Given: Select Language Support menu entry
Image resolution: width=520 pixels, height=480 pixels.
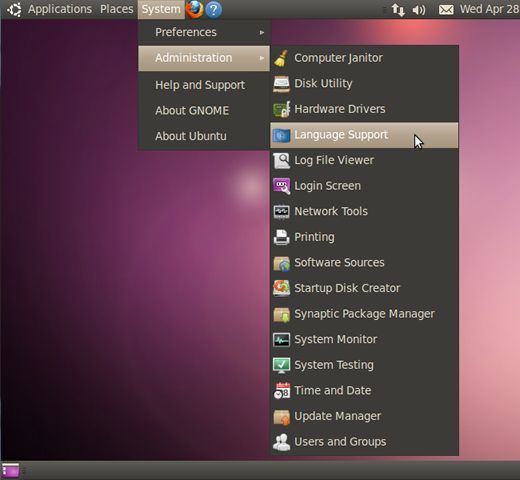Looking at the screenshot, I should pyautogui.click(x=364, y=135).
